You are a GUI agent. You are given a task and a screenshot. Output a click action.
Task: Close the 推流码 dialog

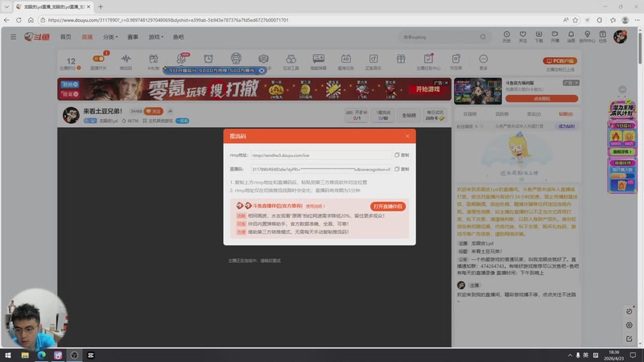[x=407, y=136]
